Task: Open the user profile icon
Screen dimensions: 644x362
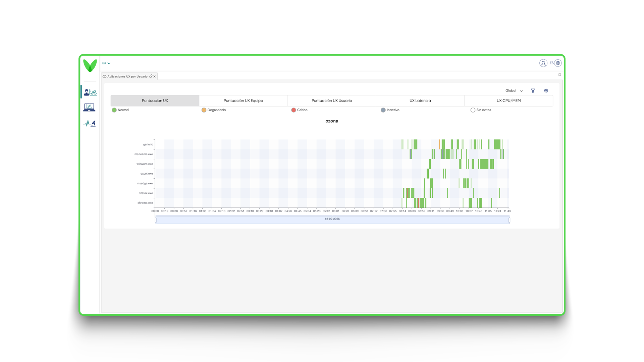Action: 543,63
